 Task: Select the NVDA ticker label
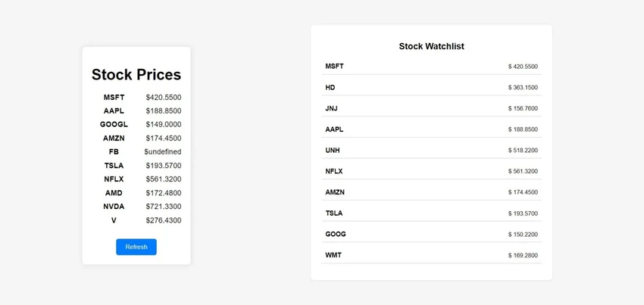[114, 206]
